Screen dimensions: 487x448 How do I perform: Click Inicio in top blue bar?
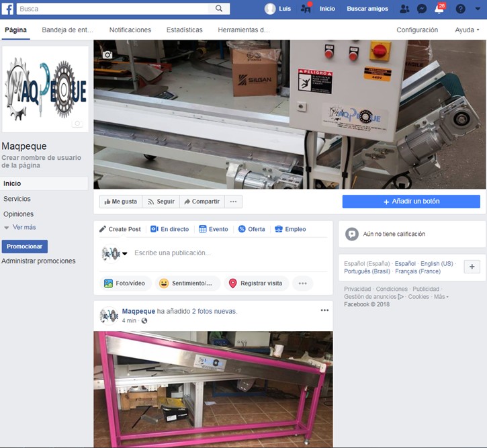327,9
